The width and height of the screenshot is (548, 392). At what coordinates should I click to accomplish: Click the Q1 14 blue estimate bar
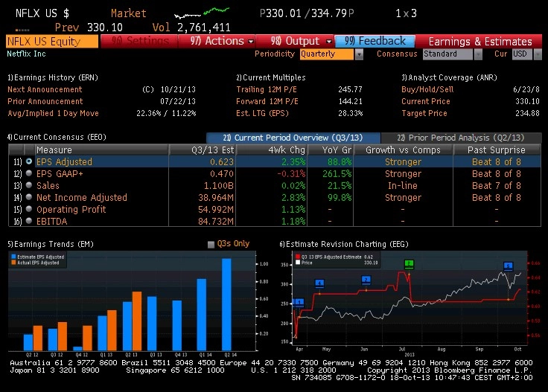coord(201,315)
